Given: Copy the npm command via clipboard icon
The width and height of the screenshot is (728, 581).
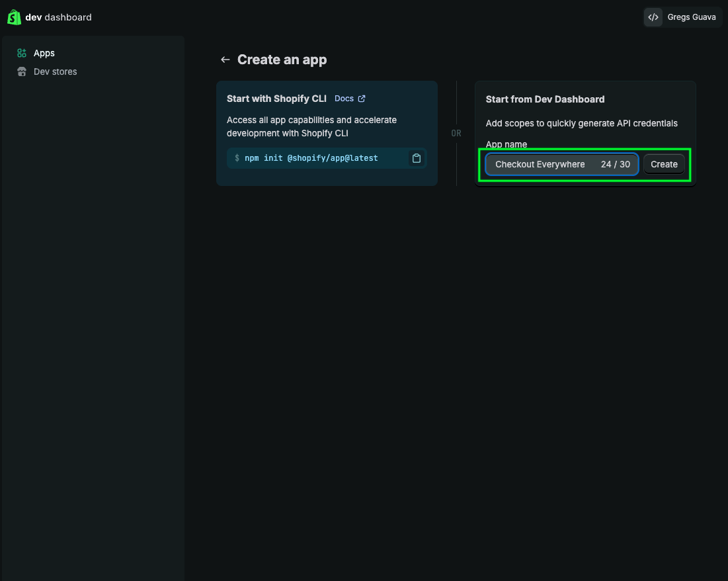Looking at the screenshot, I should (416, 158).
